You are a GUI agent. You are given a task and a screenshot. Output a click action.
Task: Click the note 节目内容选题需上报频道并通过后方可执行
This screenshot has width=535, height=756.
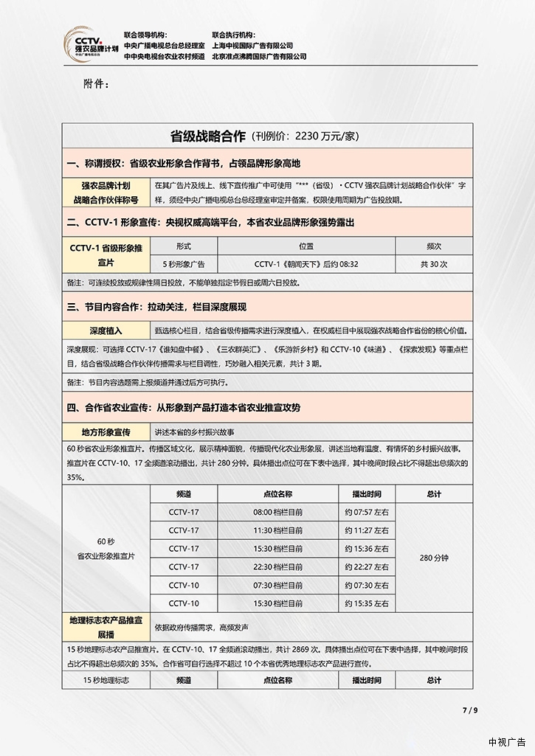click(267, 382)
